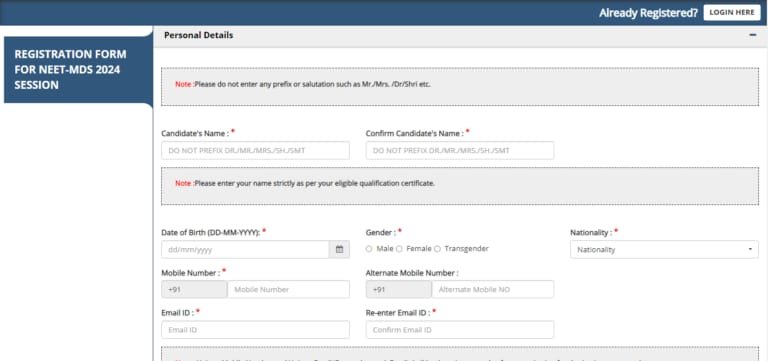The height and width of the screenshot is (361, 768).
Task: Focus the Confirm Candidate's Name field
Action: coord(460,150)
